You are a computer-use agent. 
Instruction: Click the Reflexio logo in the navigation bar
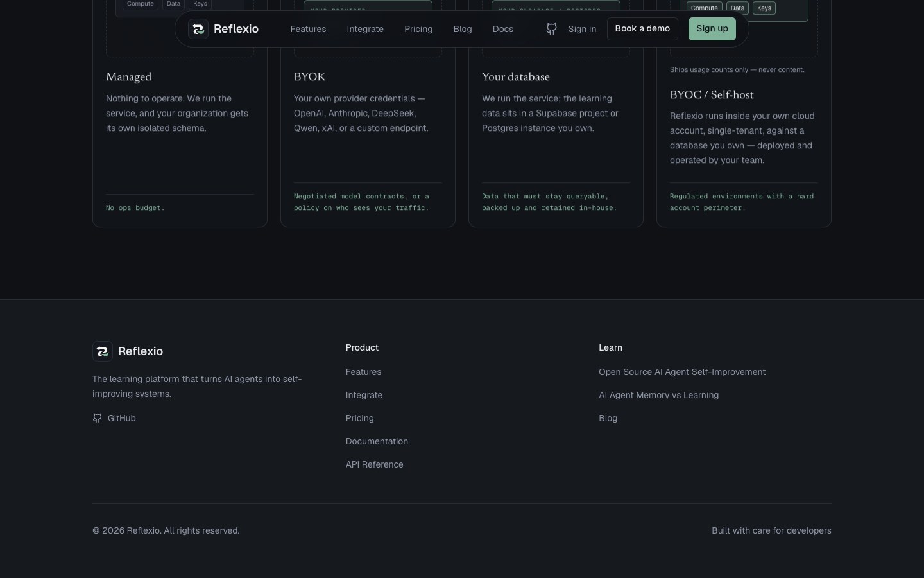pos(223,29)
